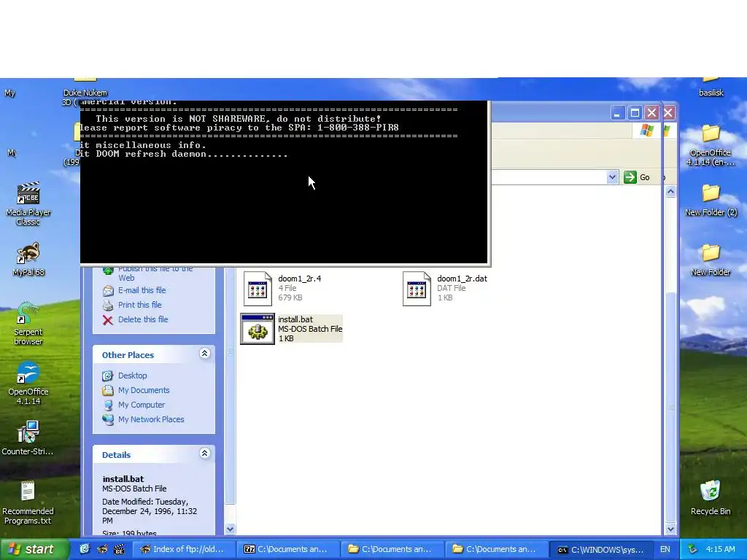Select the install.bat file name text
The image size is (747, 560).
click(295, 319)
